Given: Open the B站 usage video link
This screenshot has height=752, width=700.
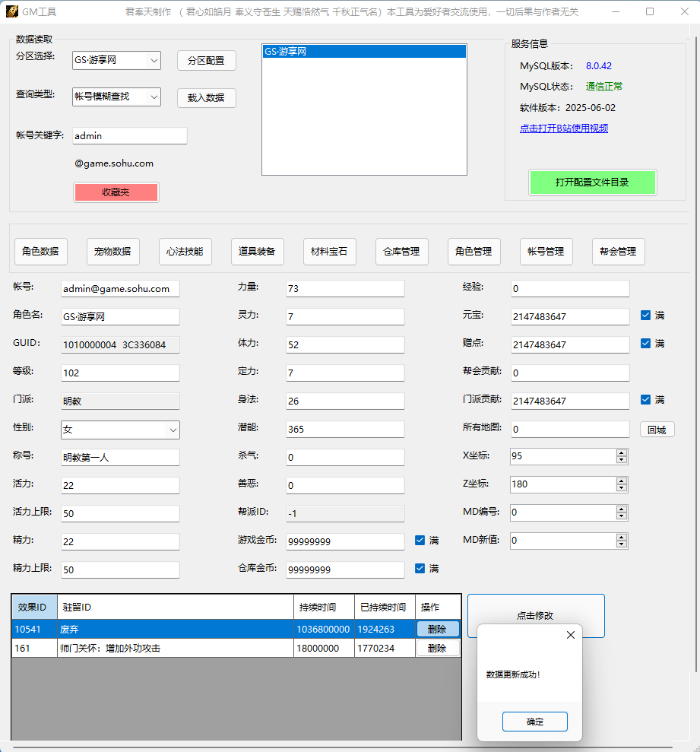Looking at the screenshot, I should [x=563, y=129].
